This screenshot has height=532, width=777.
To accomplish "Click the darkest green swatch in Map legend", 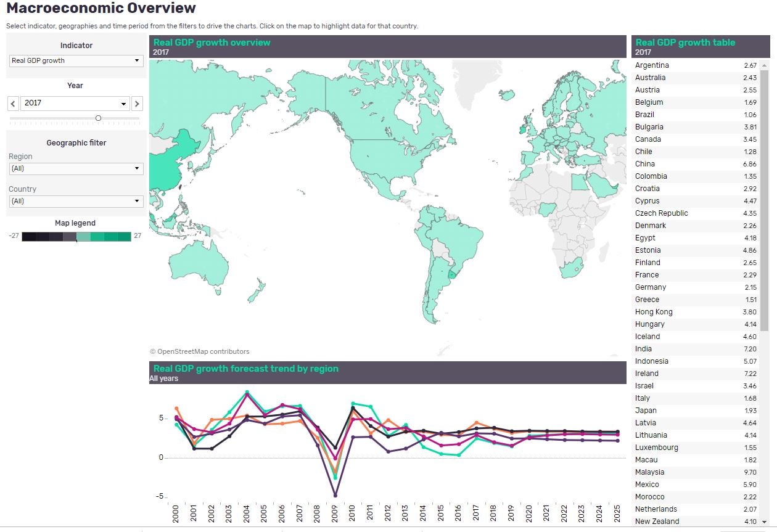I will (x=125, y=236).
